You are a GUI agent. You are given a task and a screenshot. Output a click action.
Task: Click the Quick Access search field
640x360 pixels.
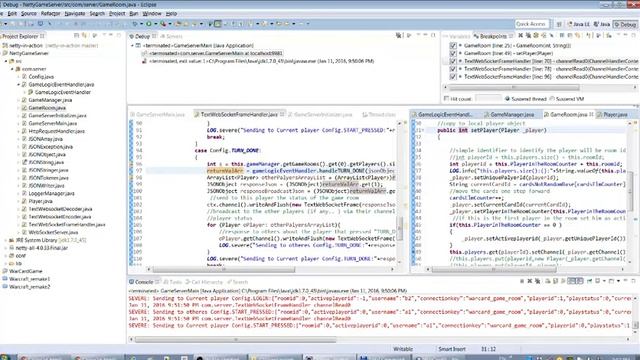[532, 24]
